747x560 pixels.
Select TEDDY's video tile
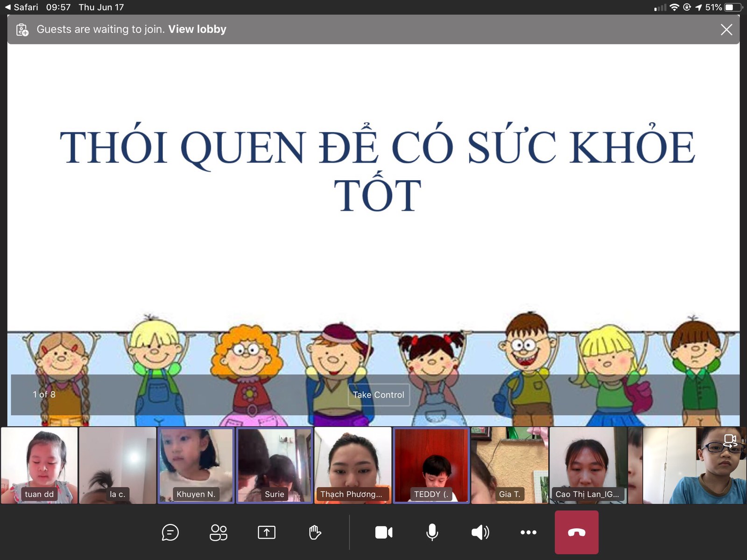click(x=430, y=465)
